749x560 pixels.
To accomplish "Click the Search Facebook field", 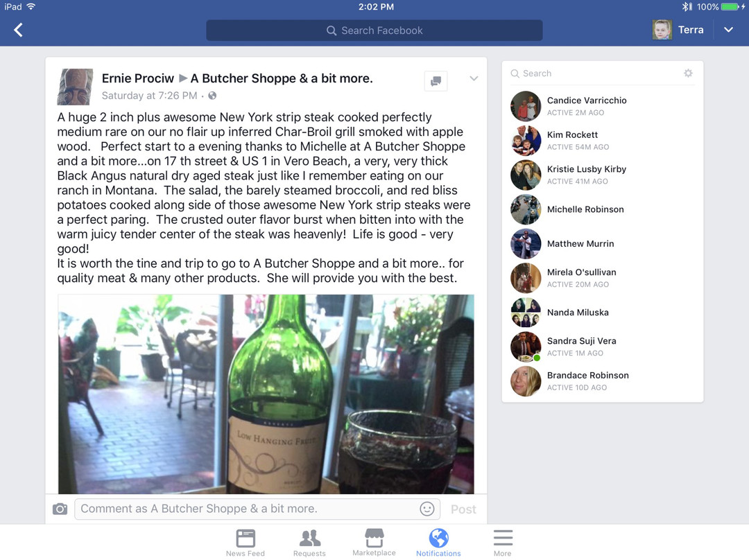I will (374, 30).
